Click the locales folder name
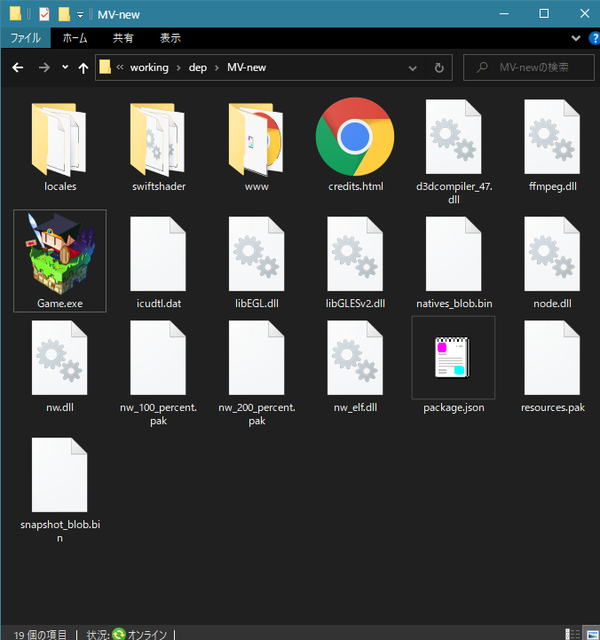Screen dimensions: 600x640 60,187
